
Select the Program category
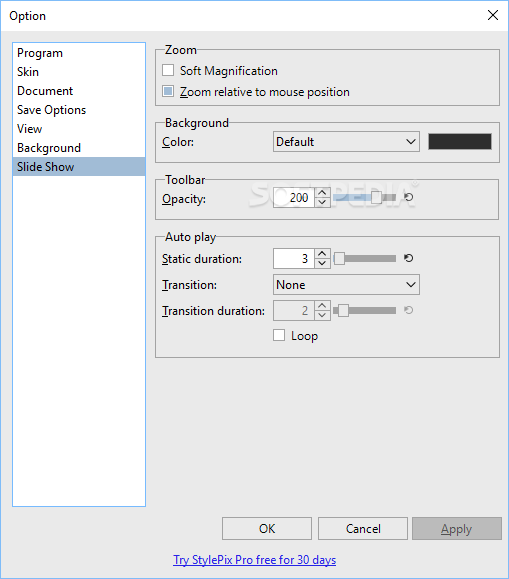point(79,53)
